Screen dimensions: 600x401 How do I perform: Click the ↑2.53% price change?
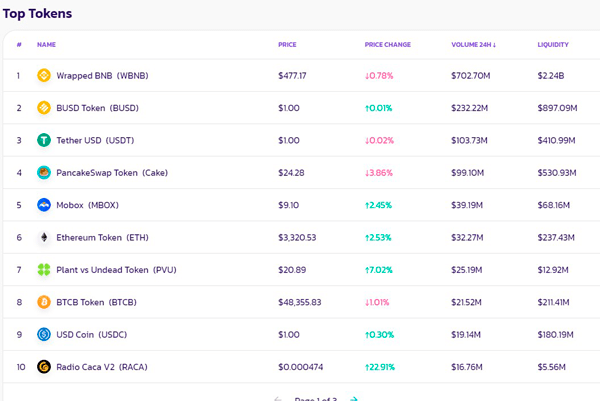(378, 238)
